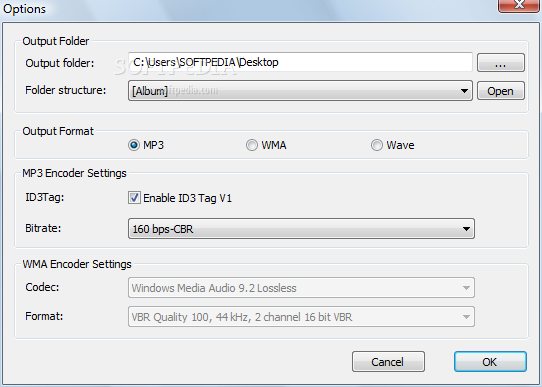Close the Options window with X

tap(519, 5)
